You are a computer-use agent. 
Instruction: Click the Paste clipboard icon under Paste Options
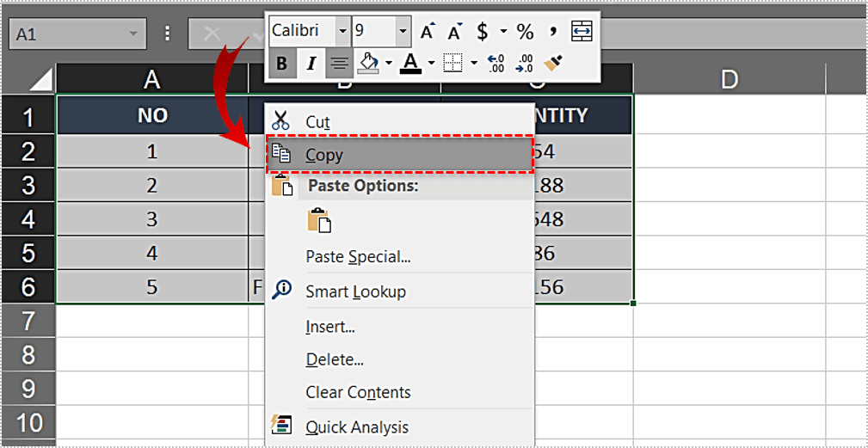pyautogui.click(x=319, y=221)
